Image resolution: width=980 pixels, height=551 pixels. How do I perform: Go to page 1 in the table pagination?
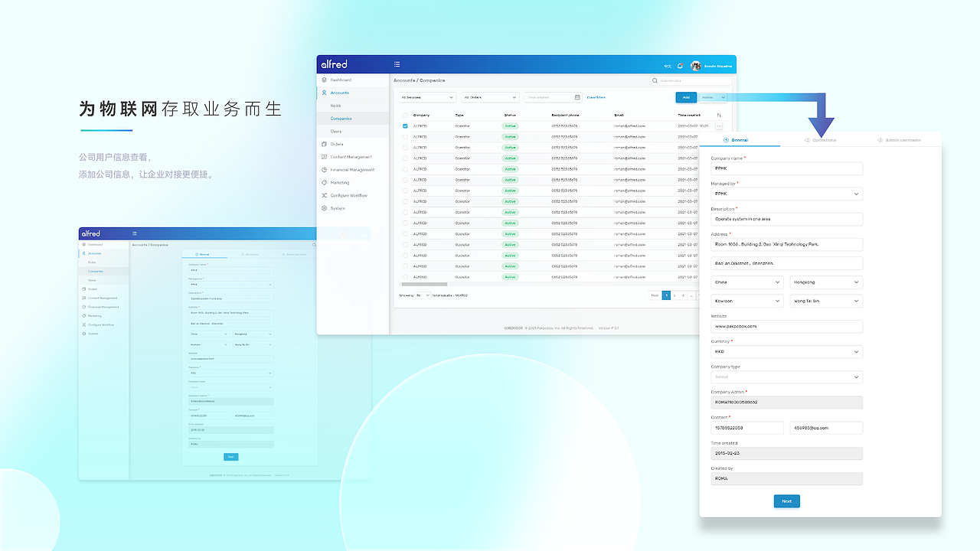[x=666, y=295]
